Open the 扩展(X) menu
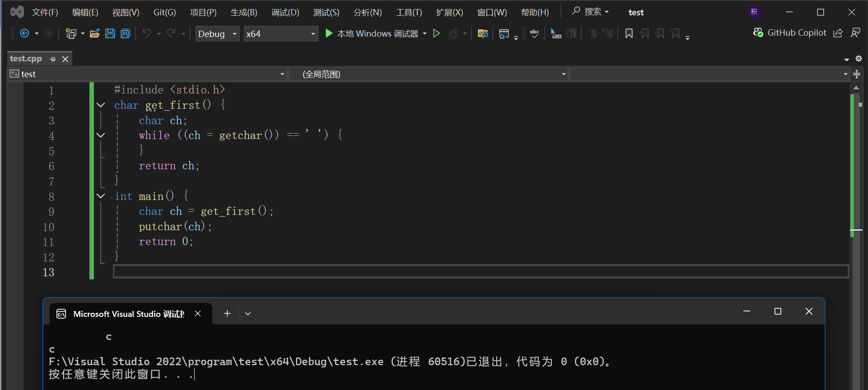Image resolution: width=868 pixels, height=390 pixels. pos(449,12)
